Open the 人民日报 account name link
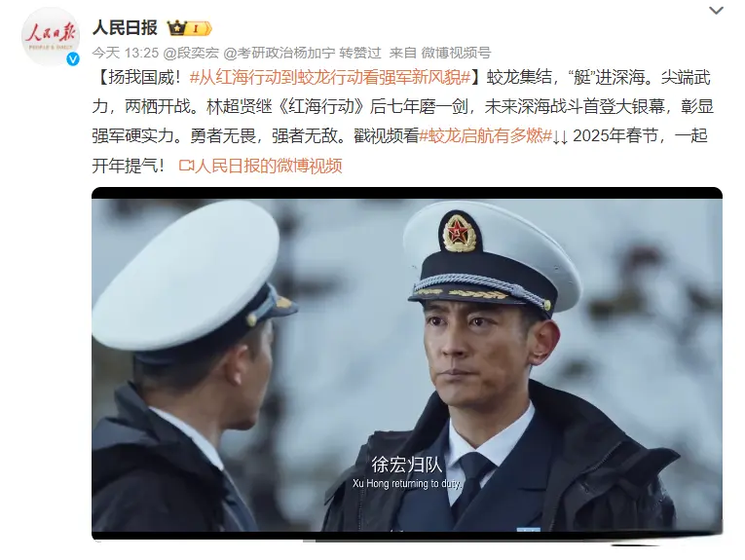This screenshot has height=560, width=745. point(125,27)
